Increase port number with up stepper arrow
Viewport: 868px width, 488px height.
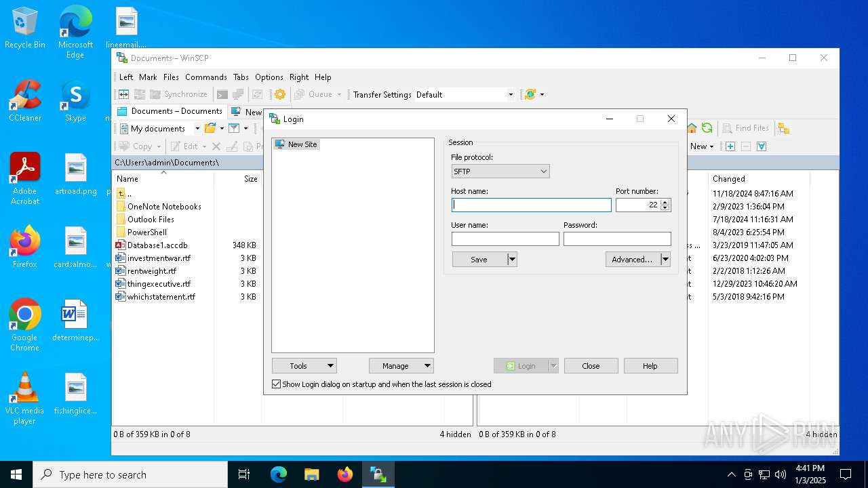tap(665, 201)
